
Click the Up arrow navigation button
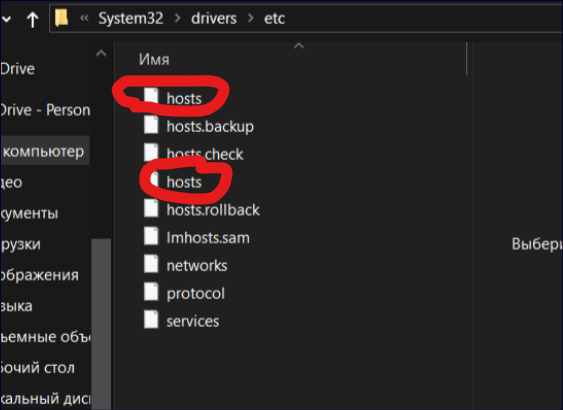click(x=33, y=19)
